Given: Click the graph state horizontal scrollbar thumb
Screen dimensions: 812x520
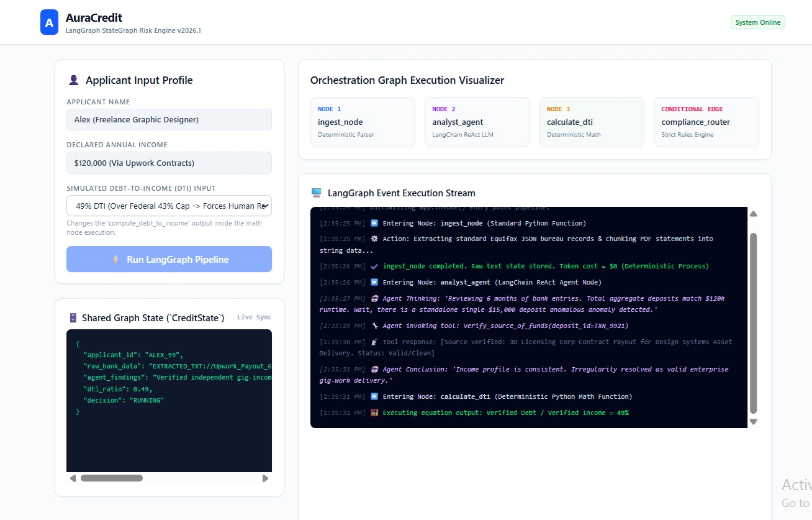Looking at the screenshot, I should [x=112, y=478].
